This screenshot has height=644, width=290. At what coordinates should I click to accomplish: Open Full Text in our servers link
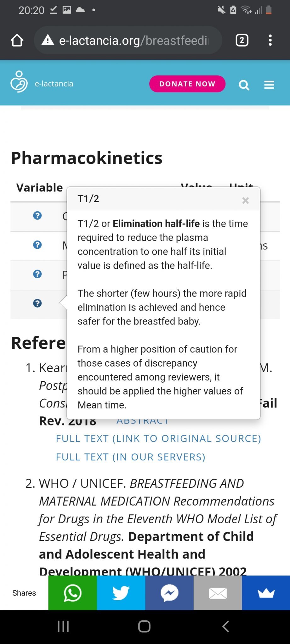click(130, 457)
